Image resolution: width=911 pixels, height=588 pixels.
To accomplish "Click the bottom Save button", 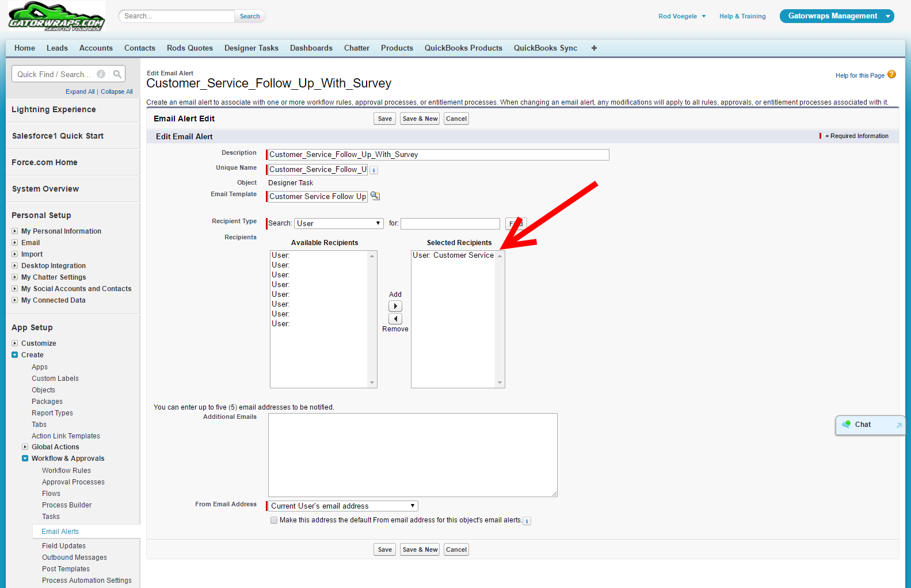I will [x=385, y=549].
